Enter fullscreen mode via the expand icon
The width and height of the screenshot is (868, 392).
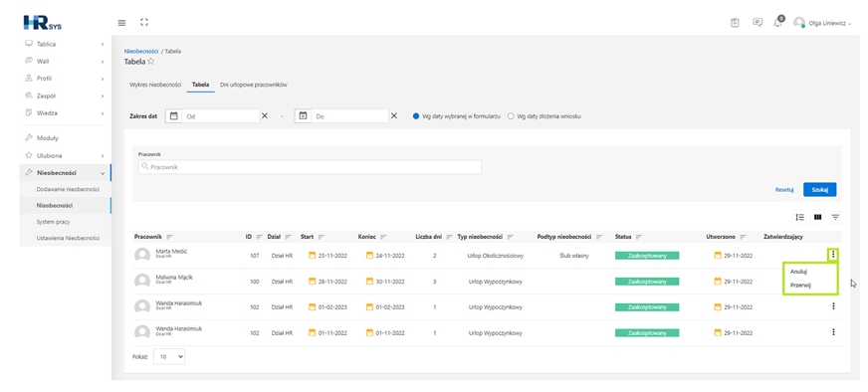tap(144, 22)
